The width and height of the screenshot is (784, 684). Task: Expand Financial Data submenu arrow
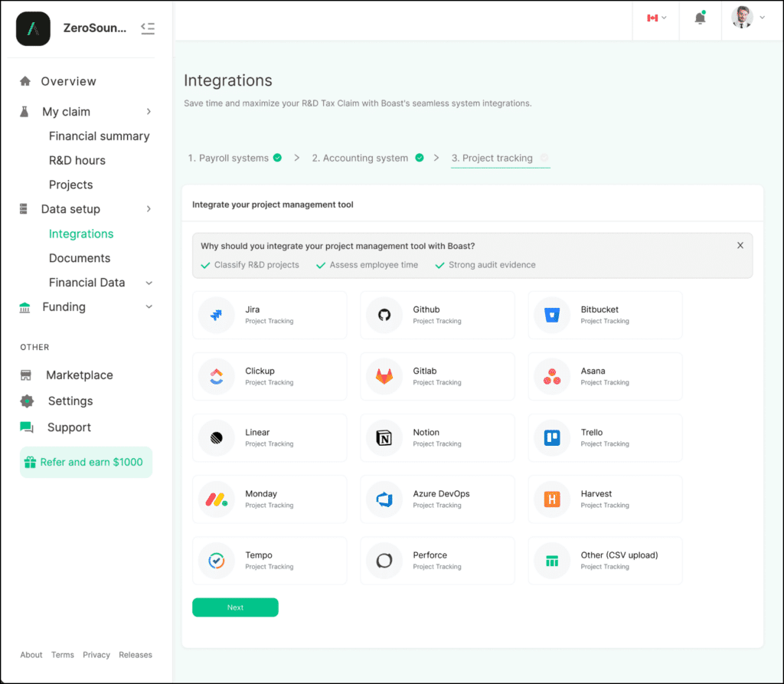(x=149, y=283)
